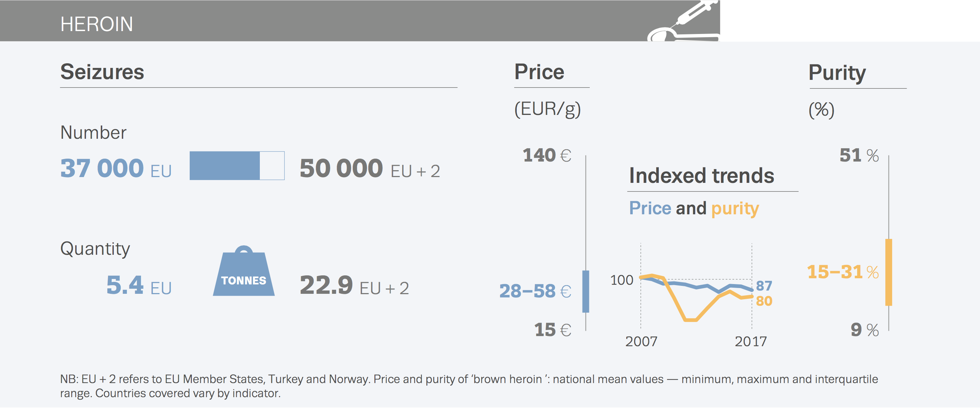Click the blue price range bar
Screen dimensions: 980x408
pyautogui.click(x=586, y=291)
